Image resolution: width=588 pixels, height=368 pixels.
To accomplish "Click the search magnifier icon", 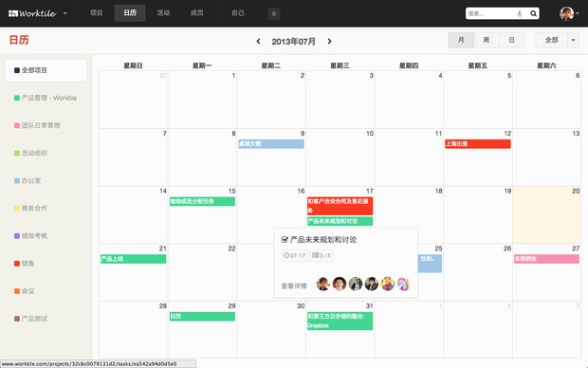I will pos(533,13).
